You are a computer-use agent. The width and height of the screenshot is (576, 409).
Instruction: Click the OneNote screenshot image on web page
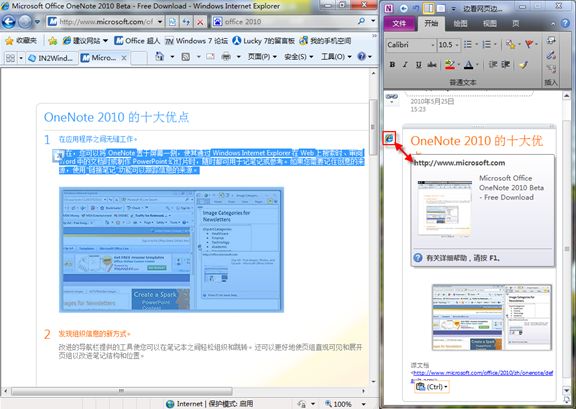[x=171, y=250]
